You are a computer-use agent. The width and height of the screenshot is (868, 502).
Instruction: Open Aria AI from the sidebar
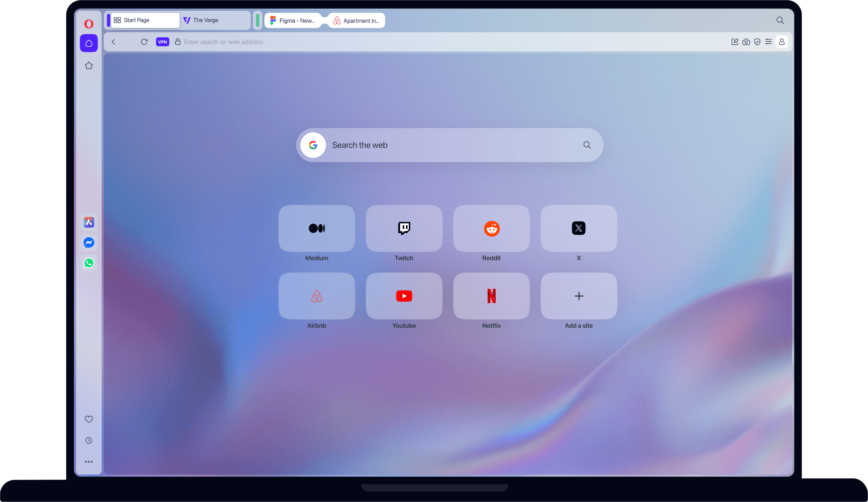88,221
